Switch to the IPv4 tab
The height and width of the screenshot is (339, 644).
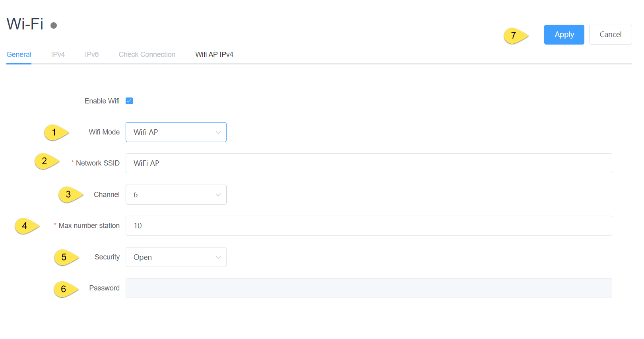pos(58,55)
